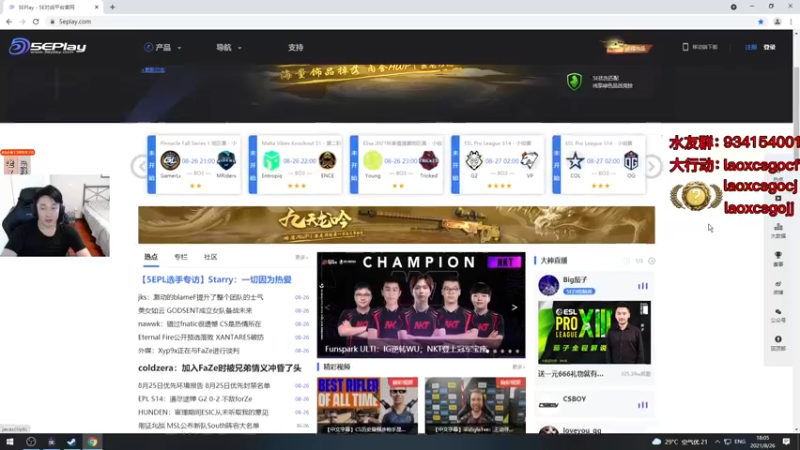This screenshot has width=800, height=450.
Task: Click the live bars icon beside CSBOY
Action: 643,405
